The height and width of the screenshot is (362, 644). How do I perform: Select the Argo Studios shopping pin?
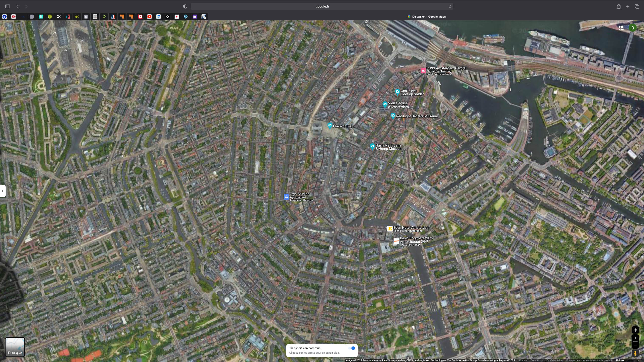(286, 197)
